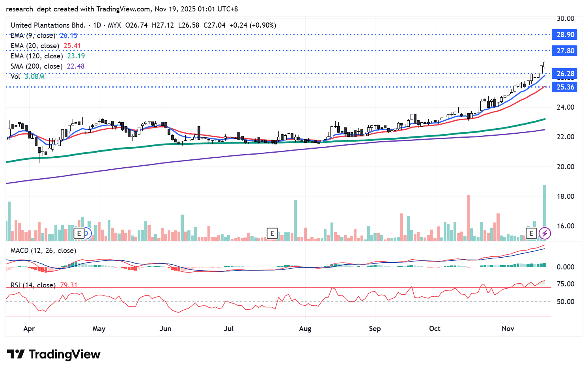Viewport: 588px width, 372px height.
Task: Open the November earnings E marker
Action: pyautogui.click(x=531, y=234)
